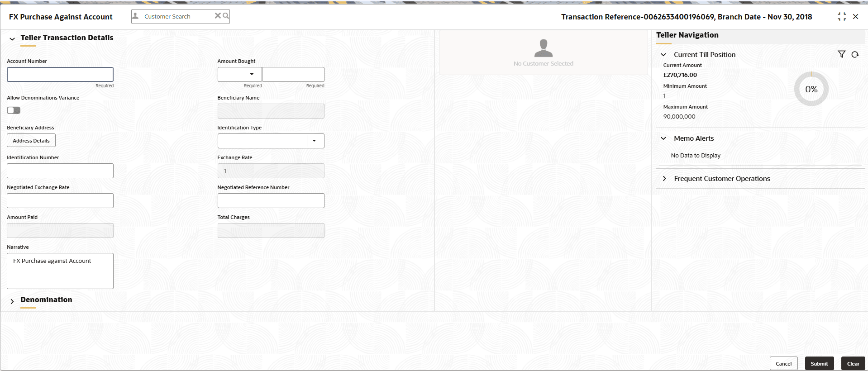The image size is (868, 371).
Task: Click the No Customer Selected avatar
Action: pos(544,48)
